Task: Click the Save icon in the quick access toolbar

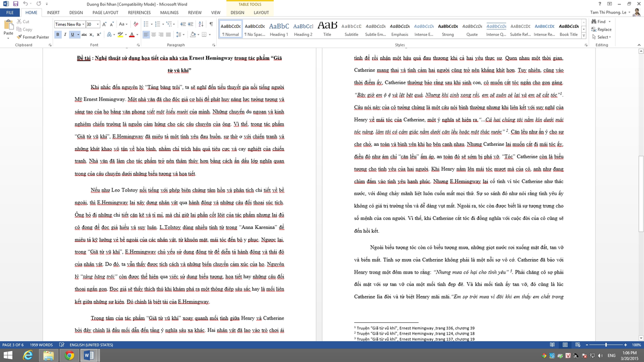Action: point(15,4)
